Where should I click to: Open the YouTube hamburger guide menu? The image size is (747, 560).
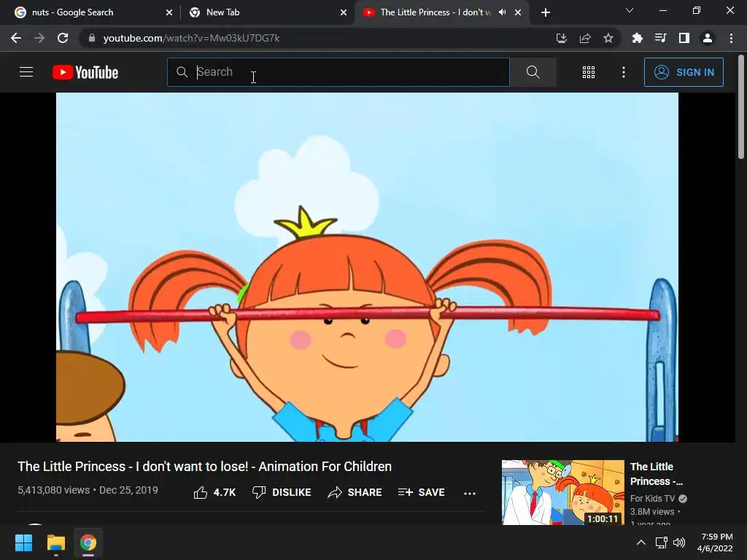tap(26, 72)
